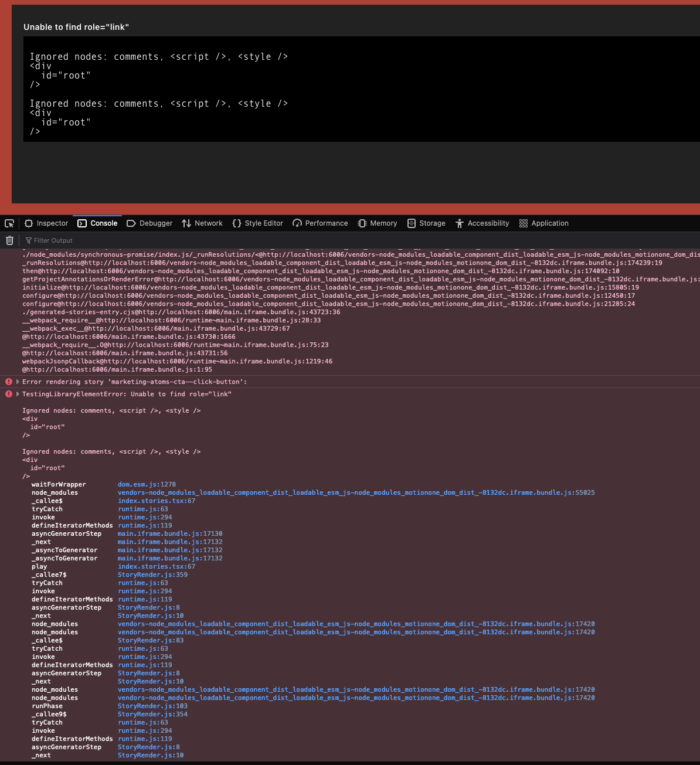Open the Inspector tab
700x765 pixels.
(46, 223)
